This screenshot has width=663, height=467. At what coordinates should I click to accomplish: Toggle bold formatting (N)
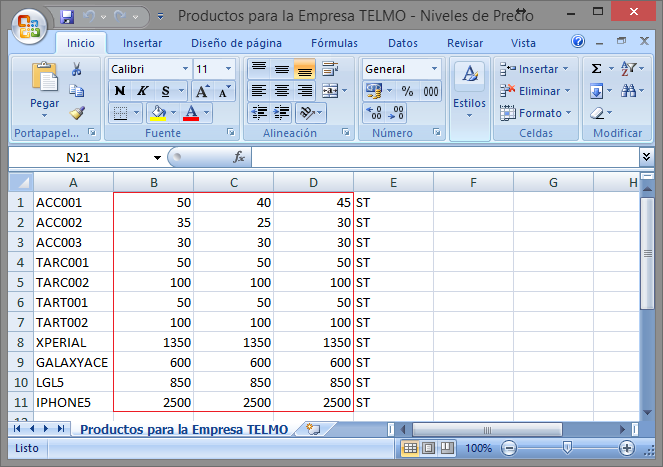[120, 91]
